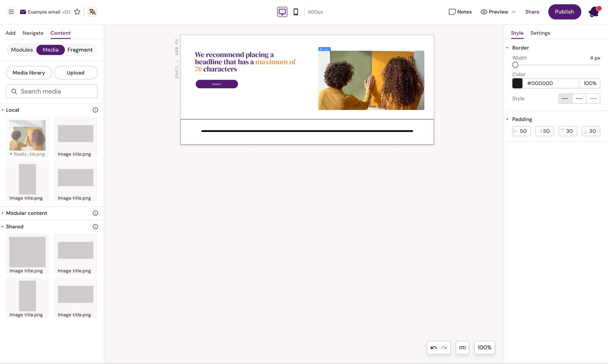The height and width of the screenshot is (364, 608).
Task: Click the Publish button
Action: coord(564,12)
